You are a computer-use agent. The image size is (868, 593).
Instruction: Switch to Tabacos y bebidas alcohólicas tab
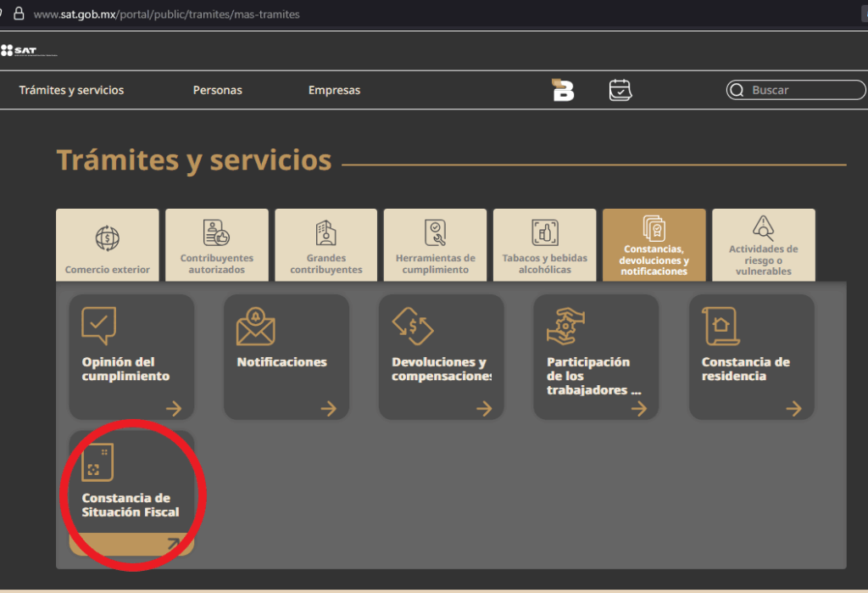pyautogui.click(x=544, y=245)
